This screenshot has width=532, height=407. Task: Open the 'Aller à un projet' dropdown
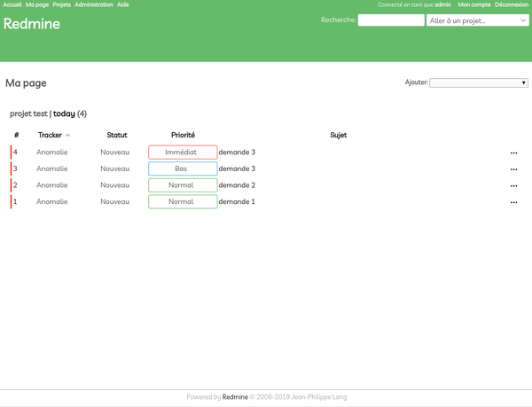tap(477, 20)
